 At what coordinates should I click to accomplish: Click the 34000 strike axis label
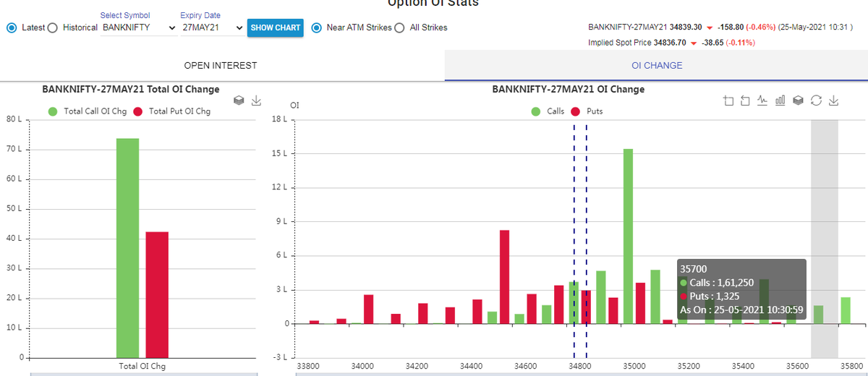(362, 367)
